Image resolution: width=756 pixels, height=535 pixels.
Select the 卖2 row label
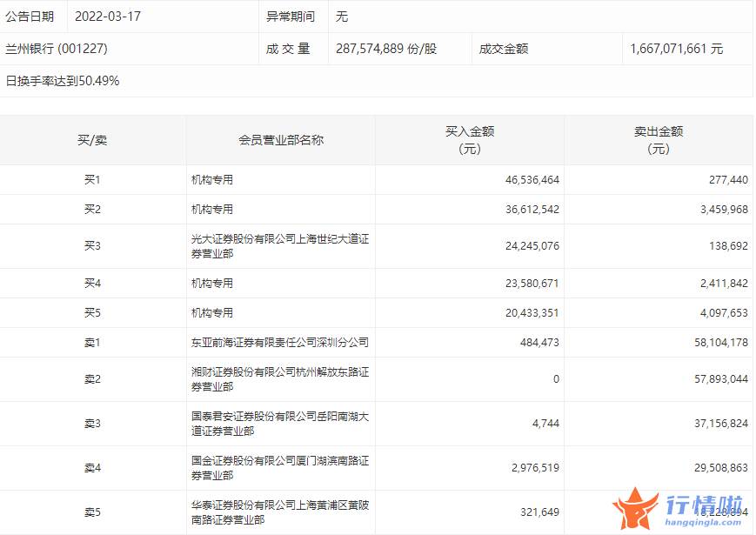click(x=92, y=379)
